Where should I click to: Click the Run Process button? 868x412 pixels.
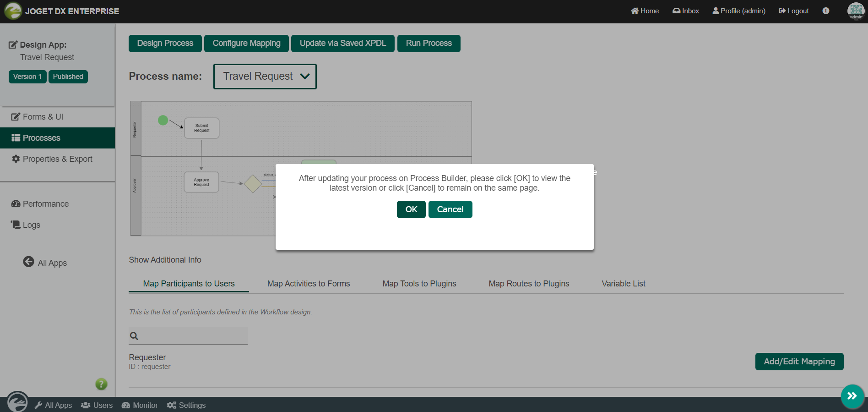[x=429, y=44]
